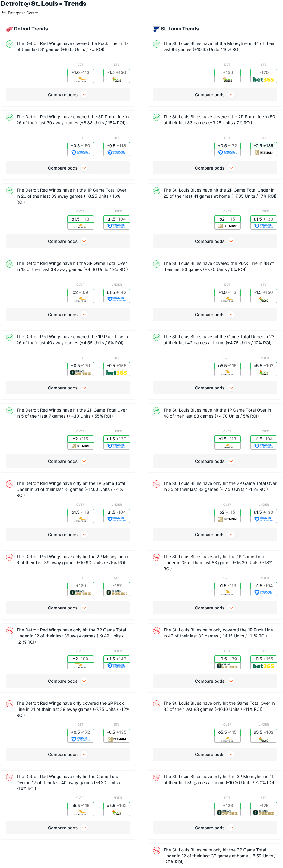Click the Caesars Sportsbook logo under +126 odds
Viewport: 283px width, 868px height.
click(227, 813)
